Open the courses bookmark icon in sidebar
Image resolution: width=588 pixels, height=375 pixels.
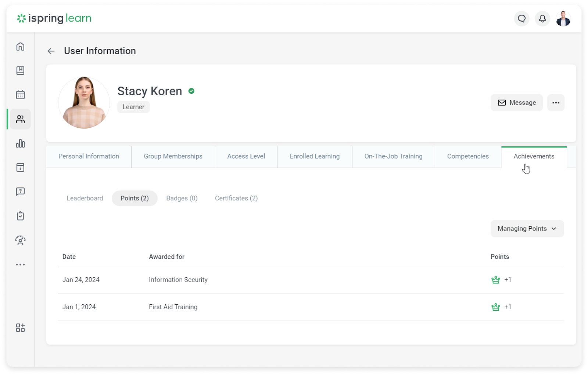20,71
